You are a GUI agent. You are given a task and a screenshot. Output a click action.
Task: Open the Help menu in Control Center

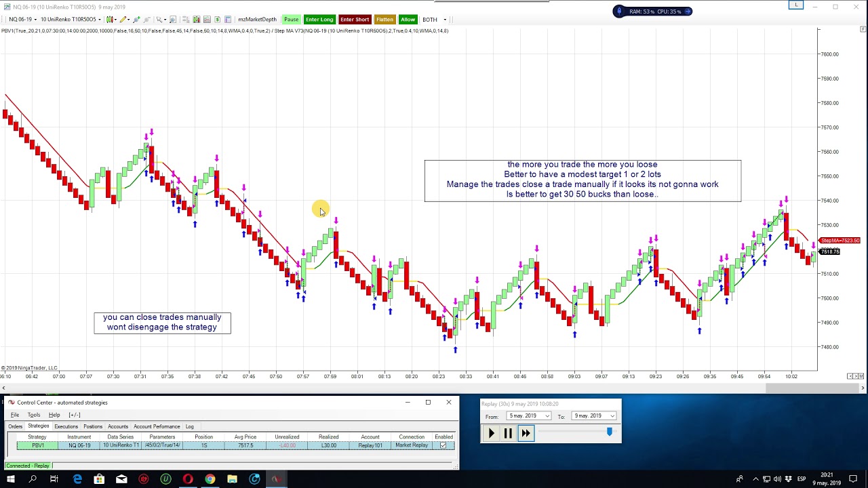coord(54,415)
